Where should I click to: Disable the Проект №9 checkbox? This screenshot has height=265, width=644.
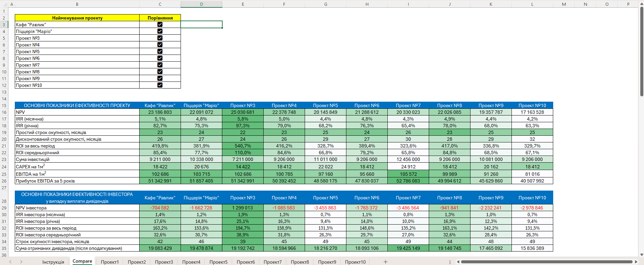click(x=160, y=78)
